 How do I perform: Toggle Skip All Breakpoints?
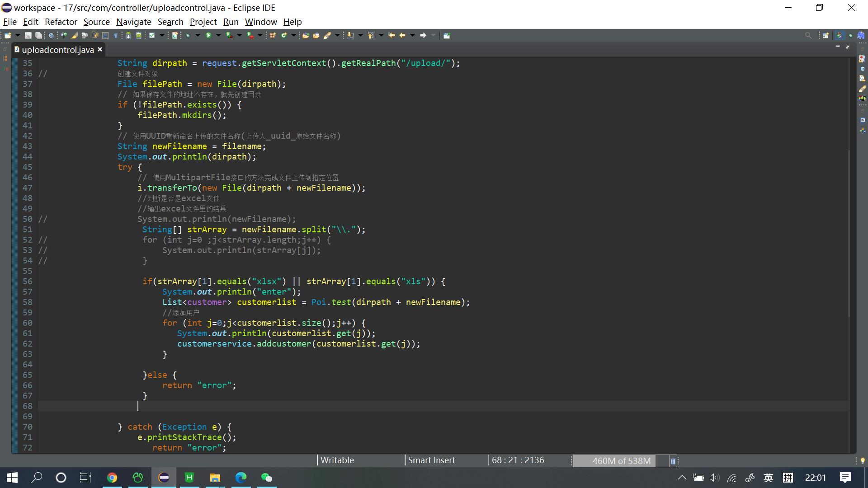point(51,35)
